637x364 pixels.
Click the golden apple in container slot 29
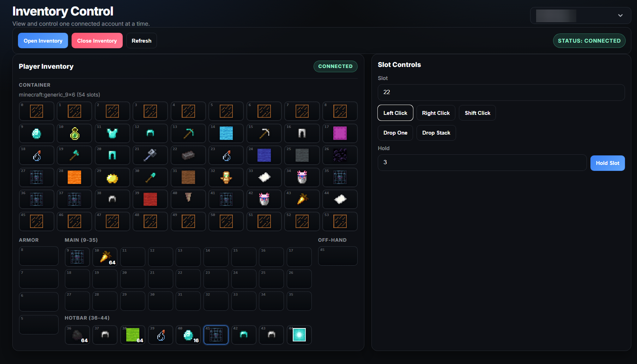point(113,178)
